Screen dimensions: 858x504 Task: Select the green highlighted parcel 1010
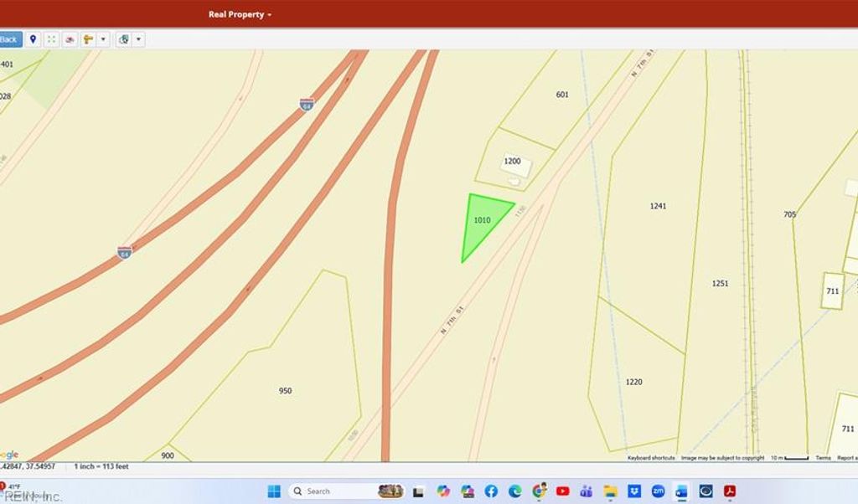(482, 222)
